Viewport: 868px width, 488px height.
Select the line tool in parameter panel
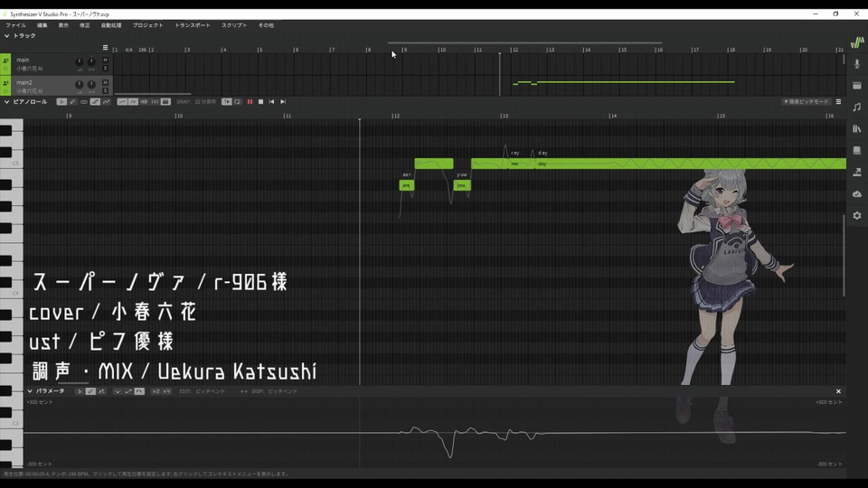click(102, 391)
